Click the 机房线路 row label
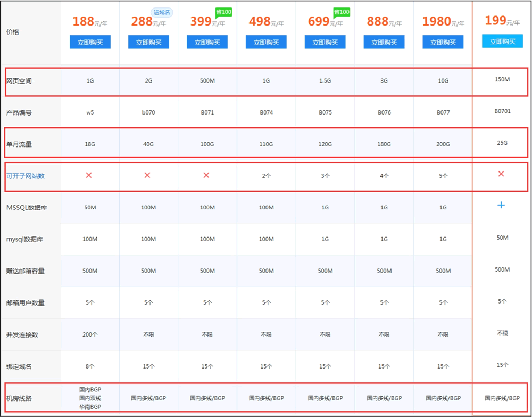 tap(19, 398)
